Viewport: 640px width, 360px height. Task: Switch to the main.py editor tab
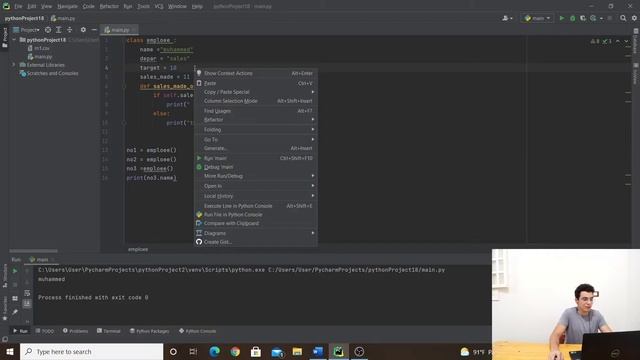(x=119, y=30)
